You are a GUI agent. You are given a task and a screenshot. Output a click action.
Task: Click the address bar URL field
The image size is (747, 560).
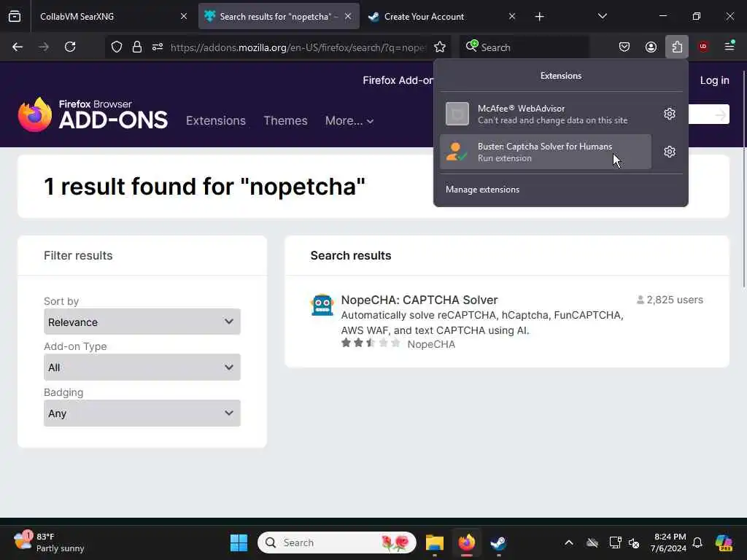[x=298, y=47]
